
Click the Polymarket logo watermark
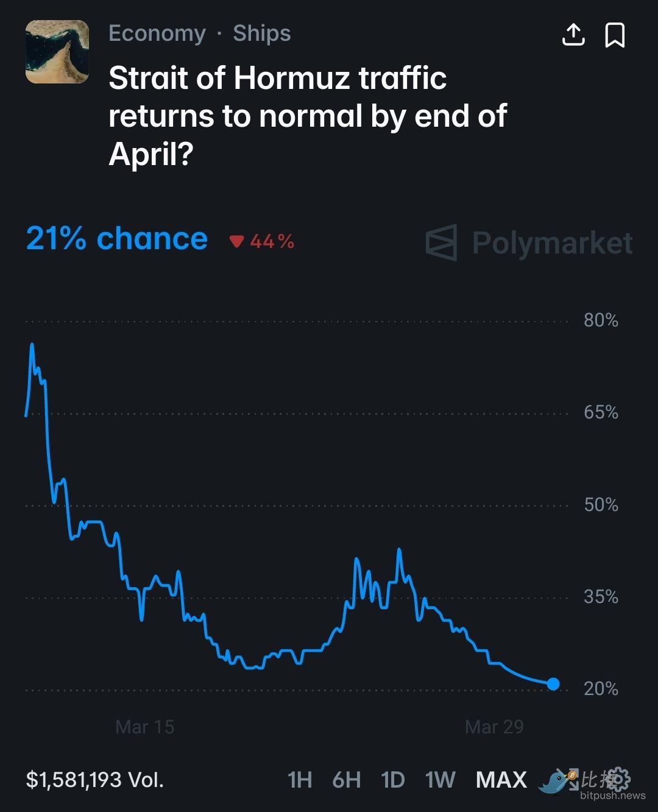click(529, 242)
